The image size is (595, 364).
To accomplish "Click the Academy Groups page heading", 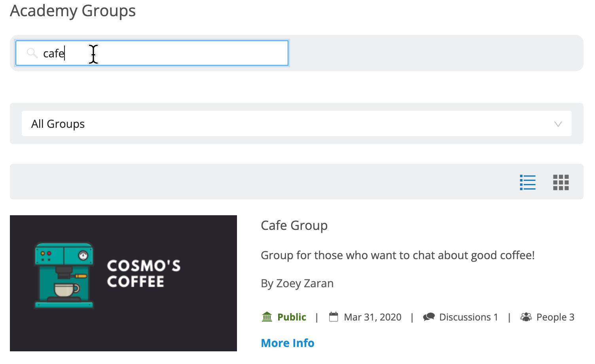I will [73, 11].
